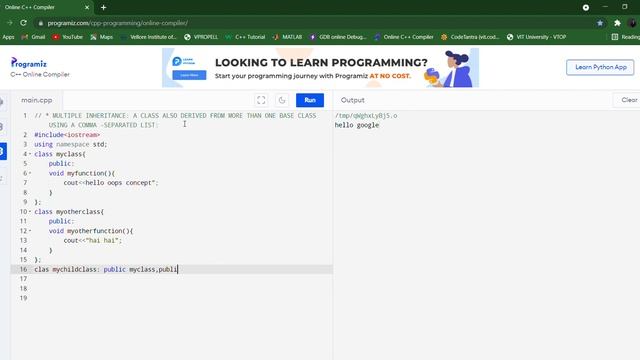Image resolution: width=640 pixels, height=360 pixels.
Task: Open the CodeTantra bookmark
Action: (470, 37)
